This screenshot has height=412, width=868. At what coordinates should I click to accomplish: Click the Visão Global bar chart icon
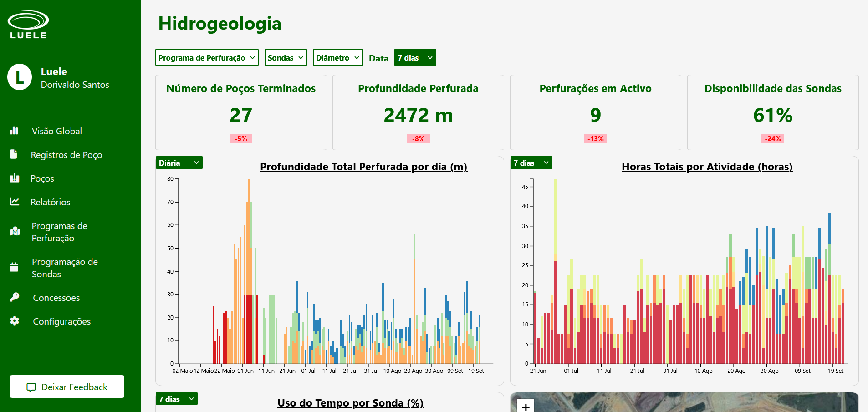pyautogui.click(x=15, y=131)
